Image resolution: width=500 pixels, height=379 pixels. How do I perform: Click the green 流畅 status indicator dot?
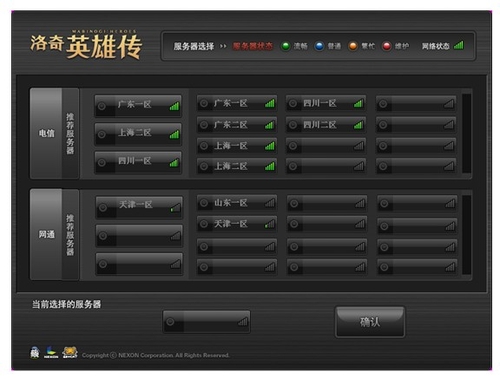(285, 46)
